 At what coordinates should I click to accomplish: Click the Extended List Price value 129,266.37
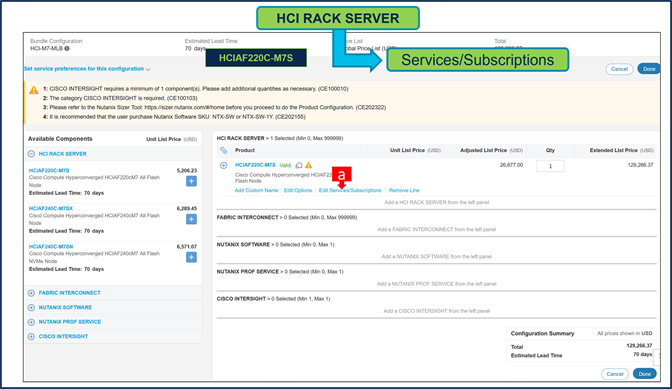pyautogui.click(x=640, y=165)
